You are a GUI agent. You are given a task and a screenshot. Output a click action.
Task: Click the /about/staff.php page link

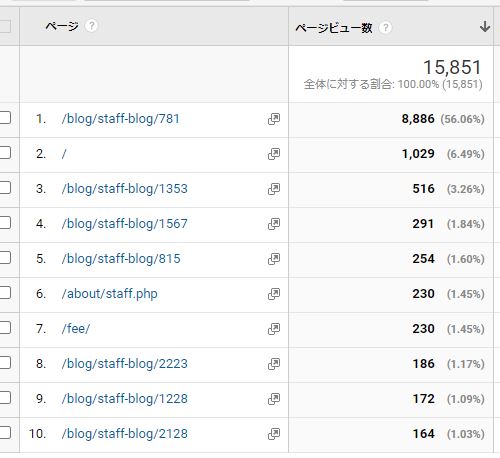pyautogui.click(x=109, y=294)
